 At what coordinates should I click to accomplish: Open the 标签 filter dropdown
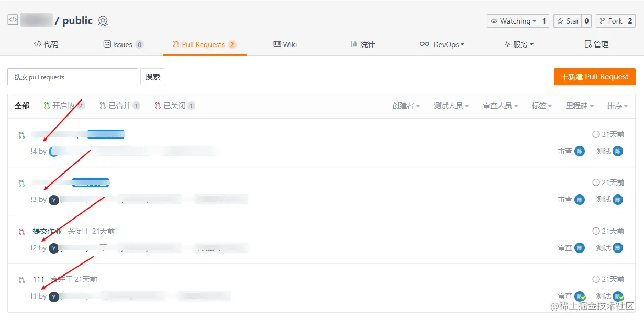point(542,106)
